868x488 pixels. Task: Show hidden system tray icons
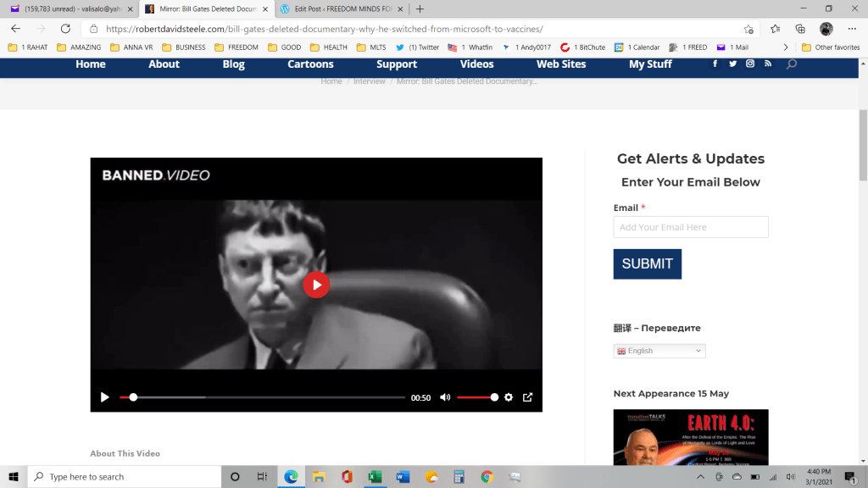(x=701, y=477)
